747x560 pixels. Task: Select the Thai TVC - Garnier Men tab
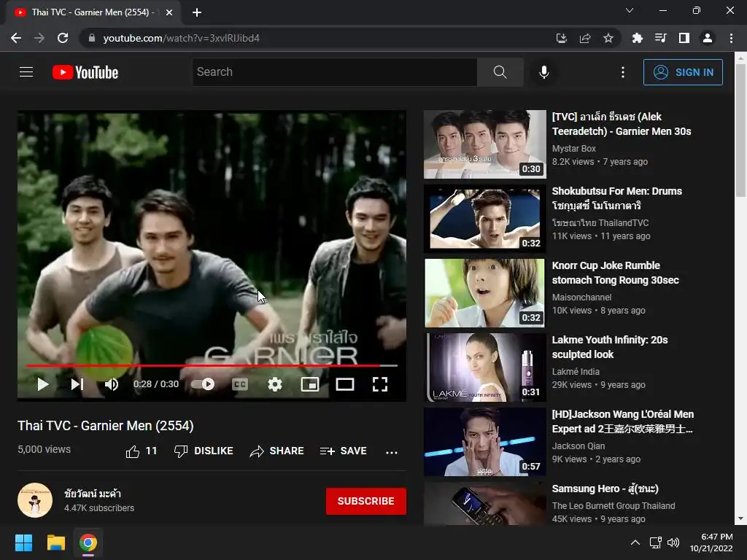click(93, 12)
